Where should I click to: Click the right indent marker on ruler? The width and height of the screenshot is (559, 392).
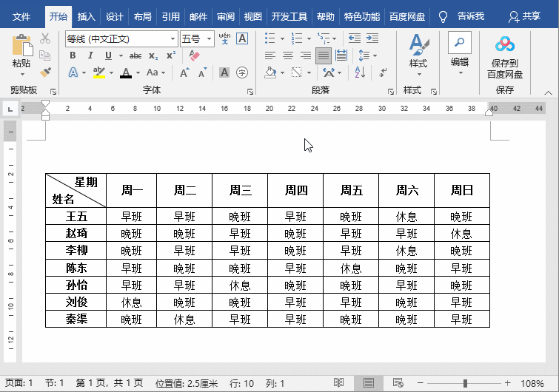[x=489, y=112]
